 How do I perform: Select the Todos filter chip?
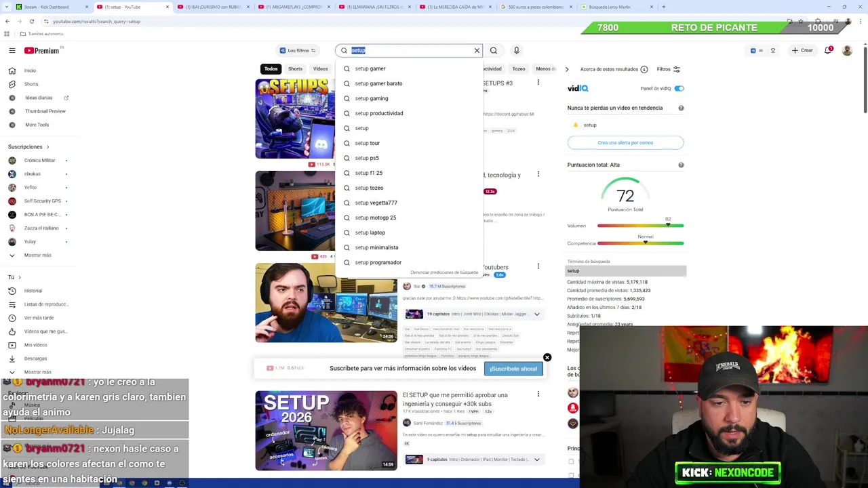[x=271, y=68]
